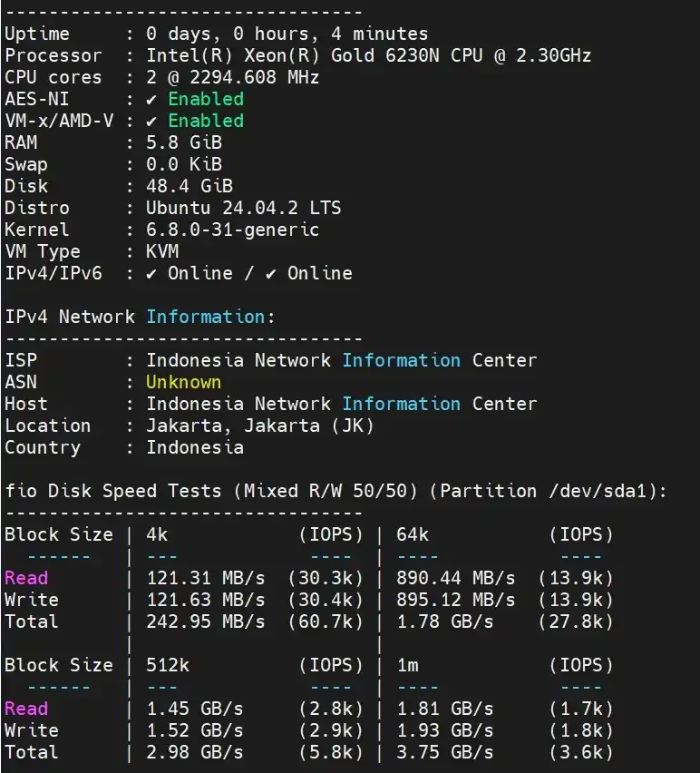Click the Host value 'Indonesia Network Information Center'
The height and width of the screenshot is (773, 700).
tap(341, 404)
